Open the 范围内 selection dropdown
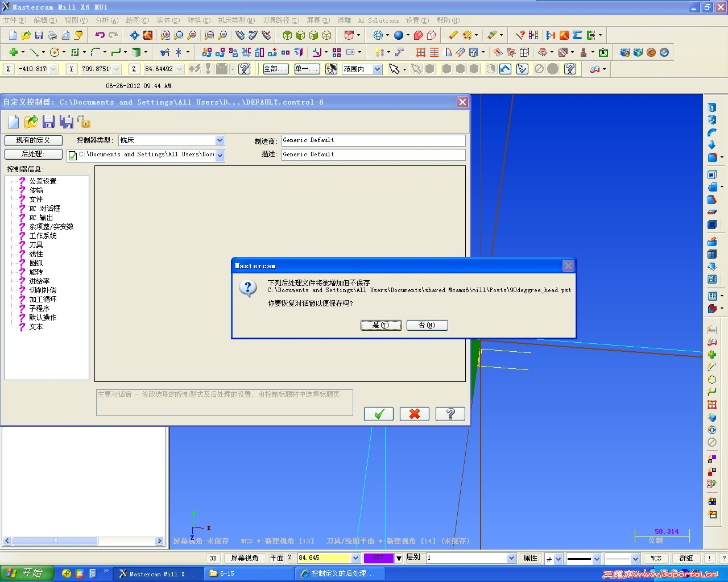 (377, 69)
